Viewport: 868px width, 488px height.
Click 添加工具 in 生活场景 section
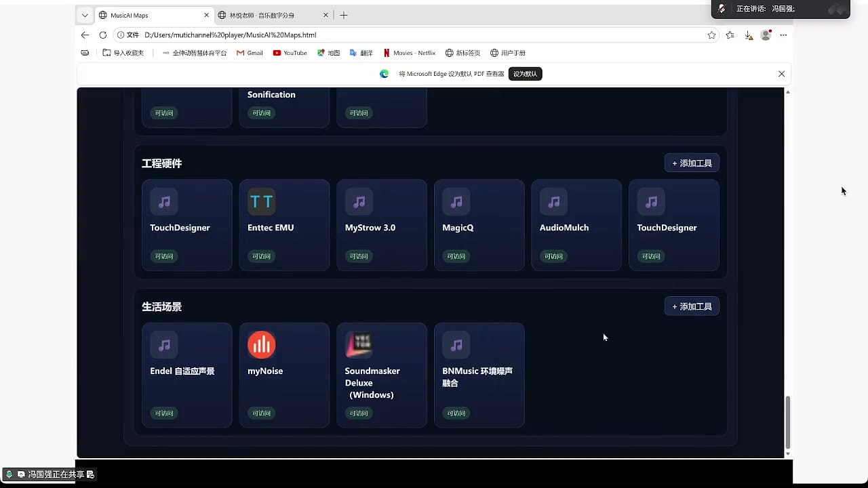692,306
